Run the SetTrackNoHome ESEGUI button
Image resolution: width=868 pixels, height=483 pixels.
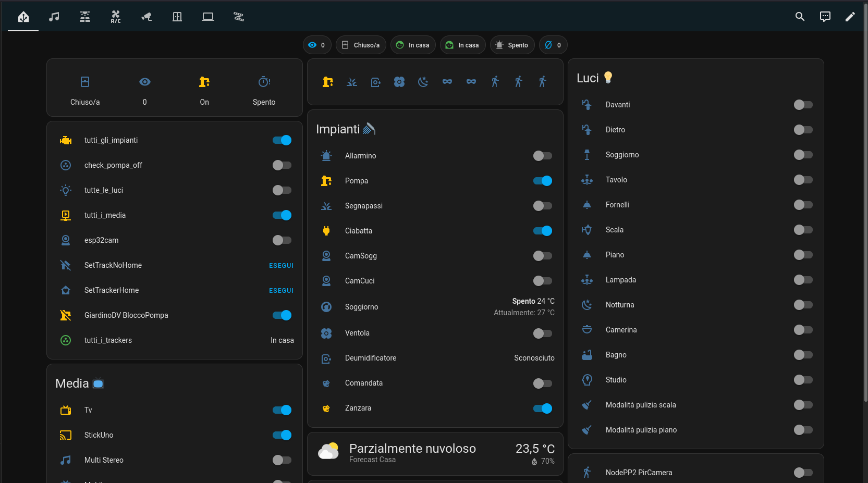pyautogui.click(x=281, y=265)
